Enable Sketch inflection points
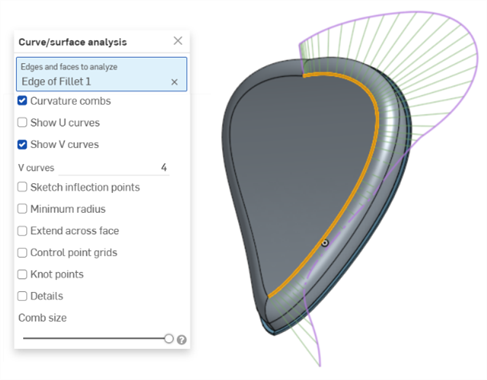 [22, 187]
